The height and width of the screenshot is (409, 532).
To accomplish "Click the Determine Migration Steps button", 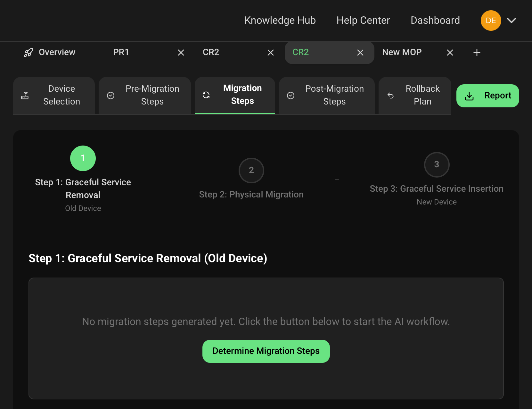I will 266,351.
